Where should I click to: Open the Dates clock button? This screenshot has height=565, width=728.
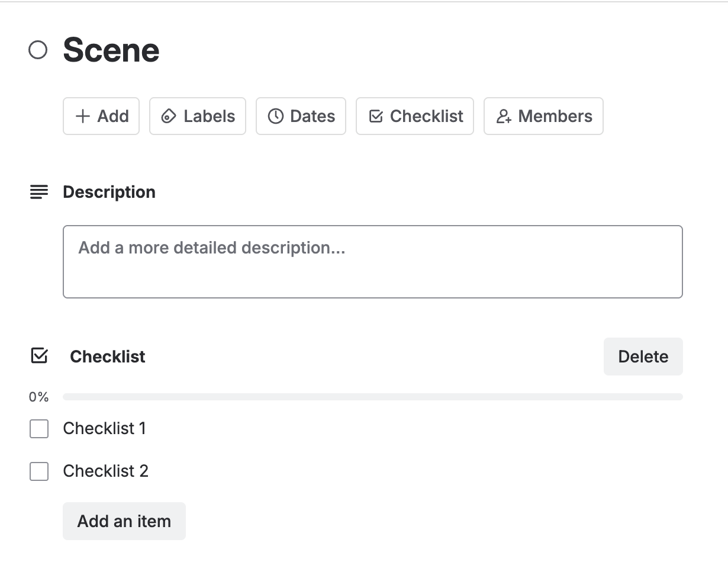click(301, 116)
